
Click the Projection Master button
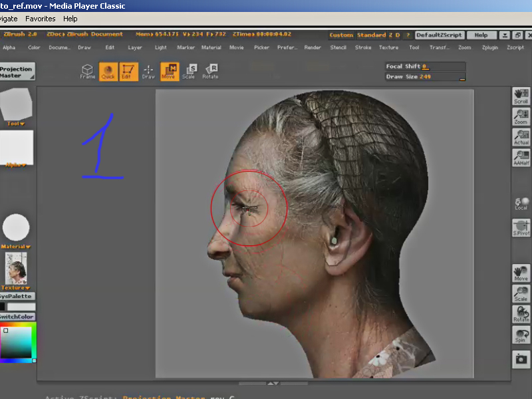[x=17, y=72]
